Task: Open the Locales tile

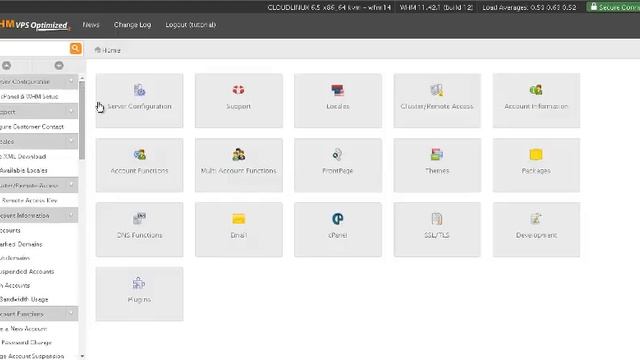Action: tap(338, 100)
